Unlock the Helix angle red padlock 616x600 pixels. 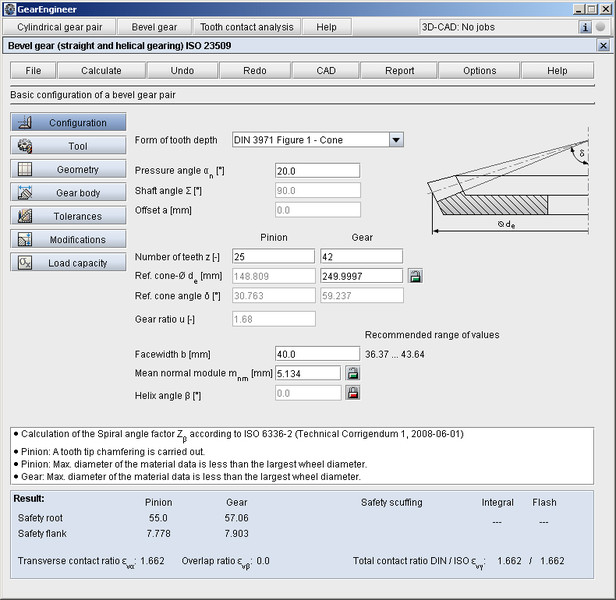[x=352, y=393]
